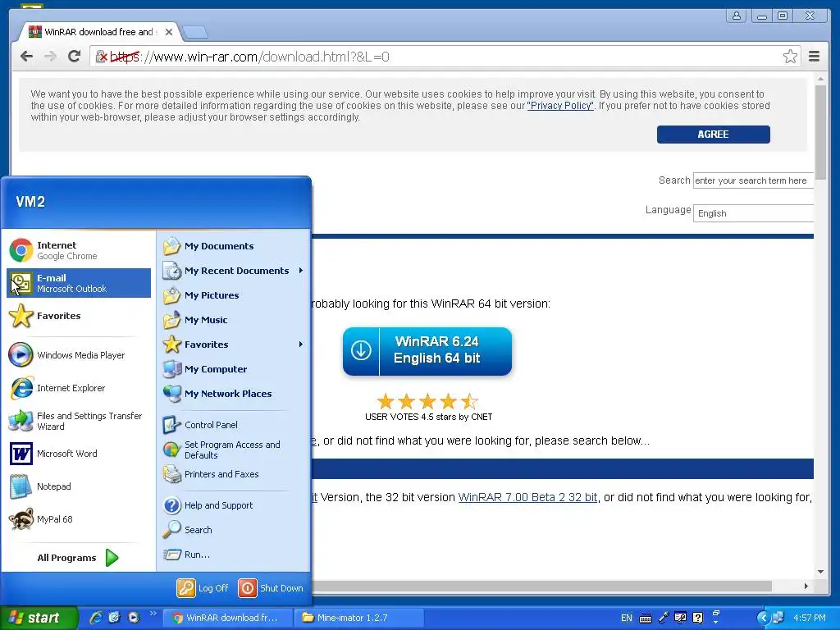Open My Computer
This screenshot has width=840, height=630.
click(x=234, y=369)
